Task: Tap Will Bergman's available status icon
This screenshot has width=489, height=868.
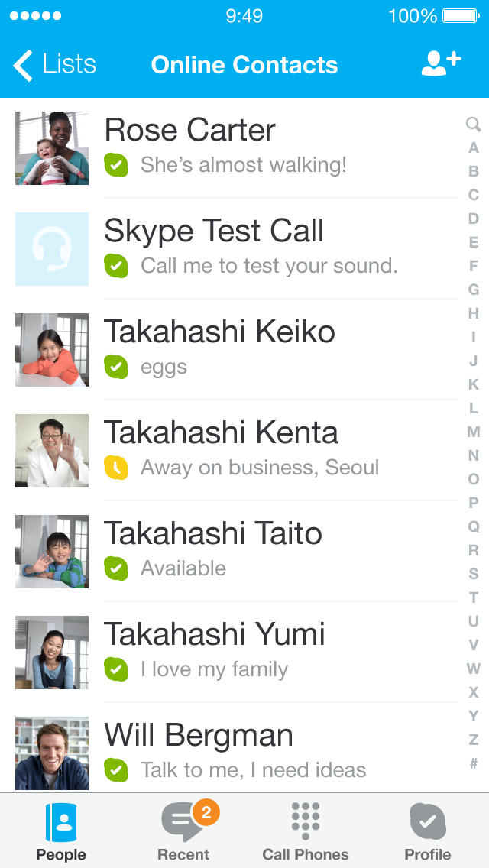Action: 116,769
